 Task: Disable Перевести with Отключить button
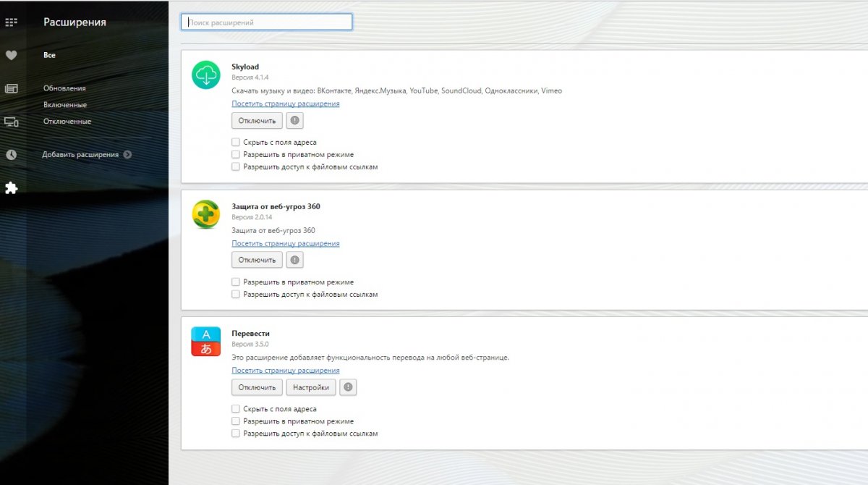click(258, 387)
